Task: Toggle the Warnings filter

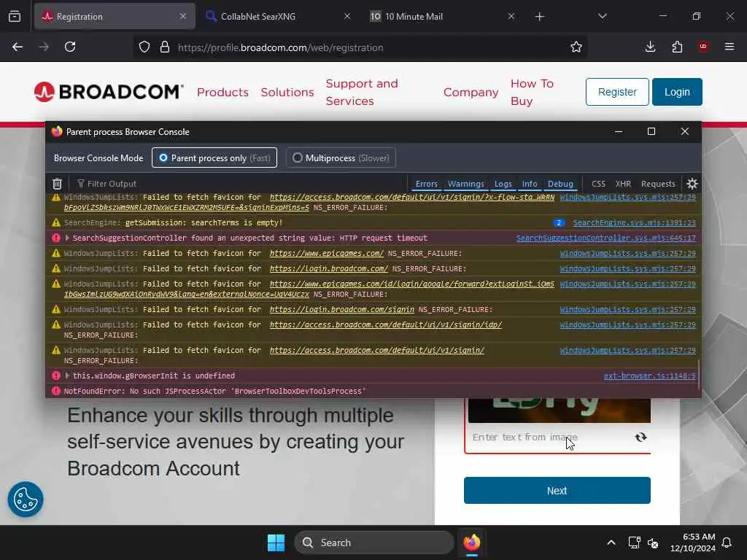Action: [466, 184]
